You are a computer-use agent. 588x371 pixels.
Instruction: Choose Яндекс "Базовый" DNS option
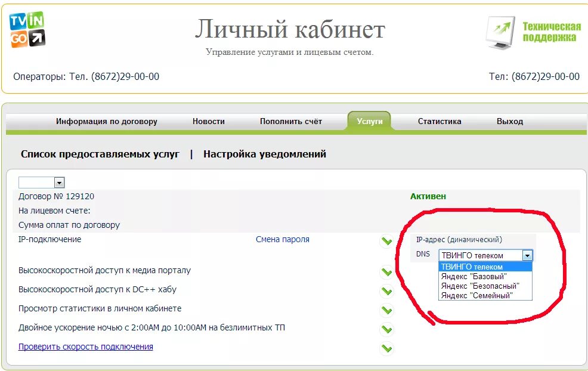pos(485,277)
